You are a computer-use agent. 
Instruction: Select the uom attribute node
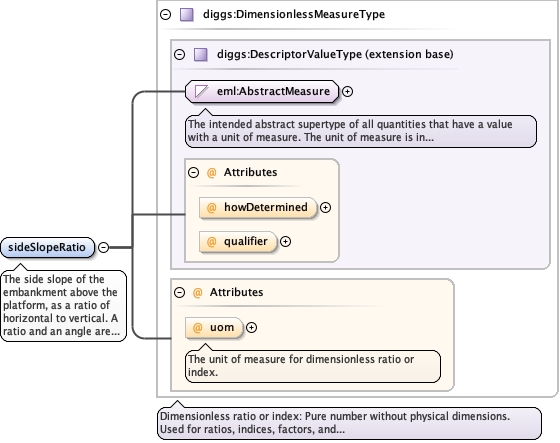point(214,328)
